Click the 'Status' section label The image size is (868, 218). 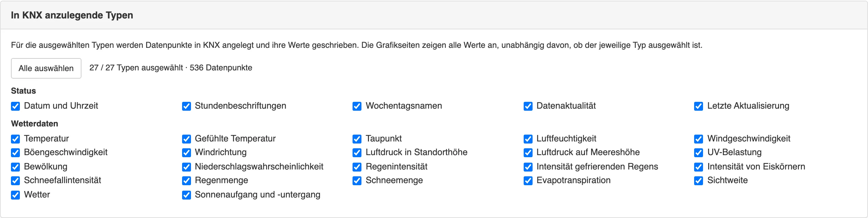[23, 91]
